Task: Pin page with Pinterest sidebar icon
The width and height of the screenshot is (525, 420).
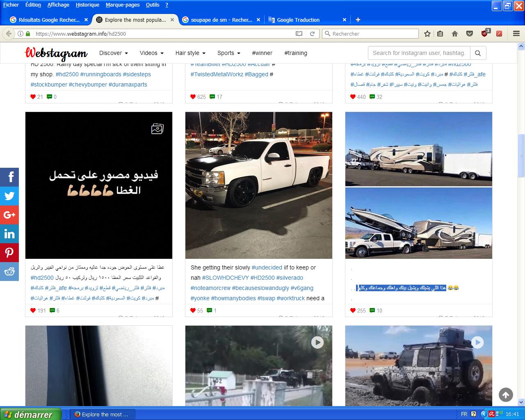Action: pyautogui.click(x=9, y=253)
